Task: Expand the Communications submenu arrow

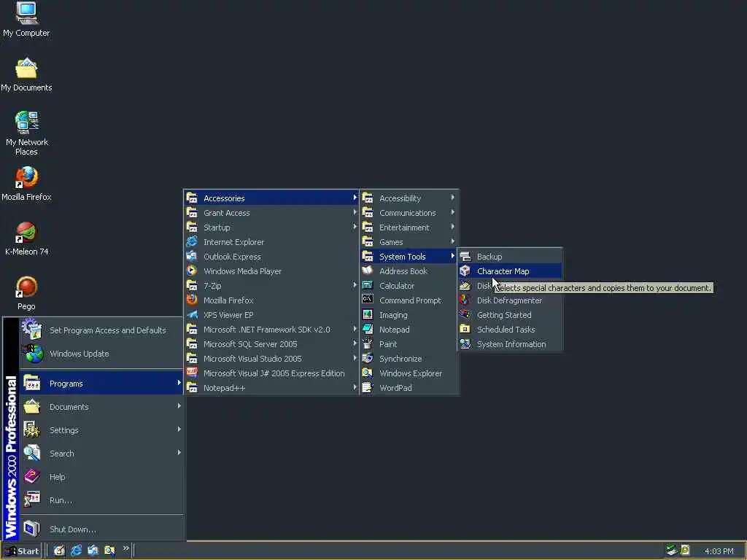Action: (x=452, y=212)
